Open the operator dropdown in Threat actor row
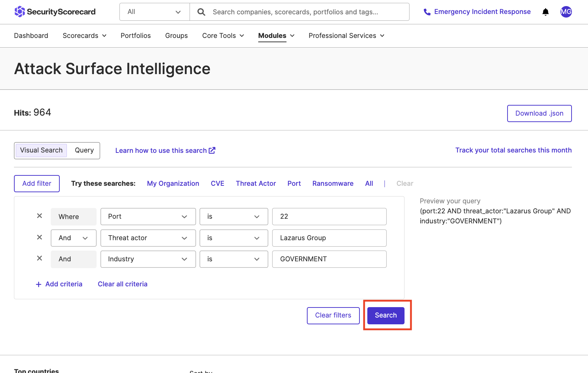 click(x=234, y=238)
